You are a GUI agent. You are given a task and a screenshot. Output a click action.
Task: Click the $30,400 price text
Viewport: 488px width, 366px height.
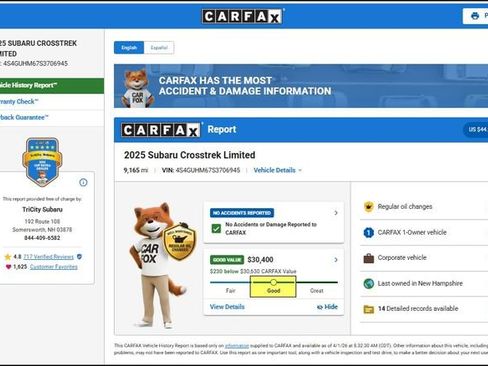click(260, 260)
